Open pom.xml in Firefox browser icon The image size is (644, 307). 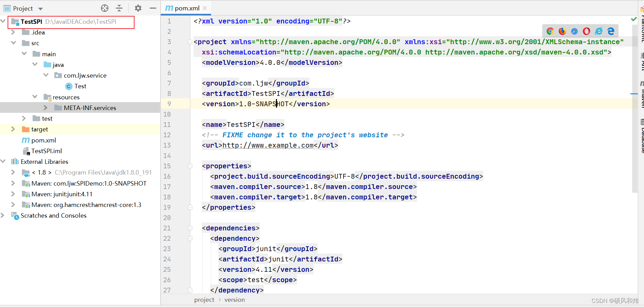coord(562,31)
